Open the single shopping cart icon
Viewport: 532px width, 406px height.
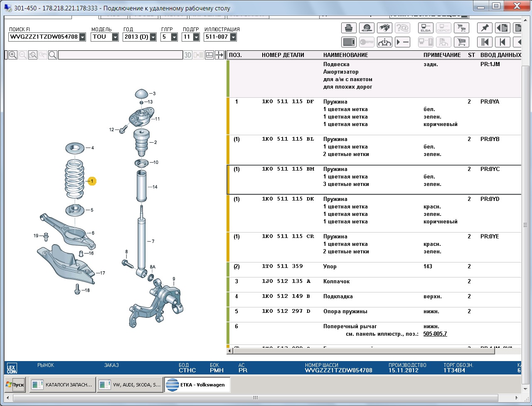[x=461, y=42]
